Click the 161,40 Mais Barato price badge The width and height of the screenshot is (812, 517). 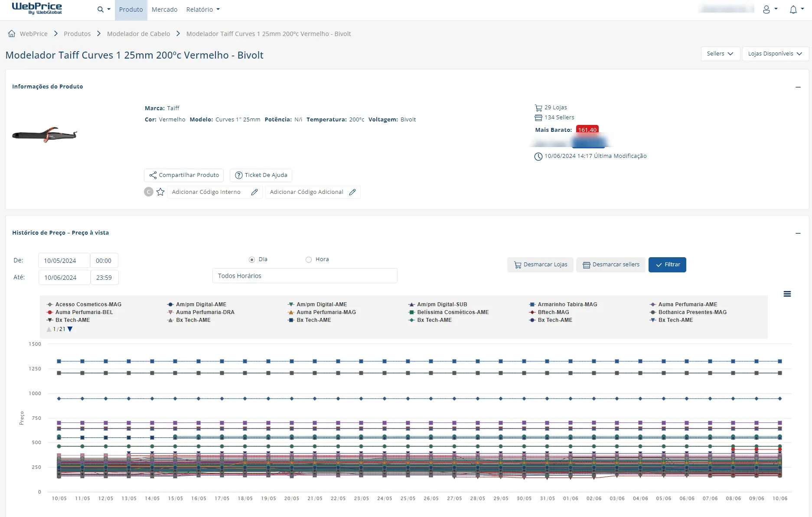pos(587,130)
